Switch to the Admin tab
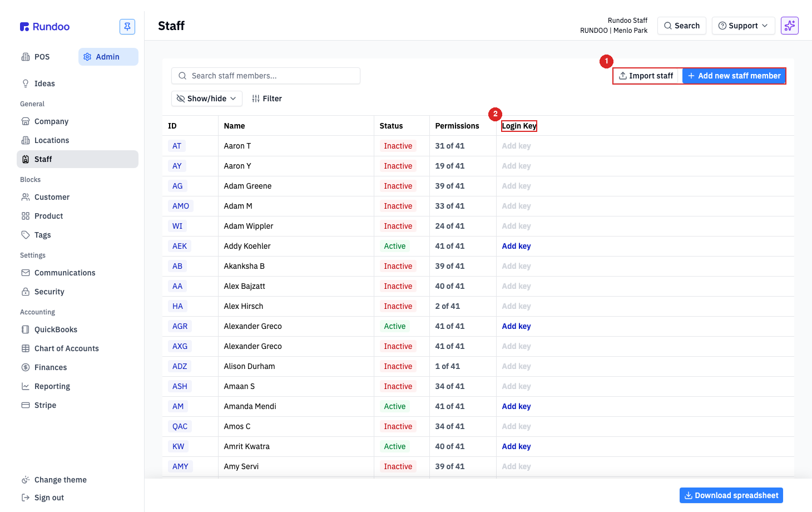Image resolution: width=812 pixels, height=512 pixels. coord(108,57)
